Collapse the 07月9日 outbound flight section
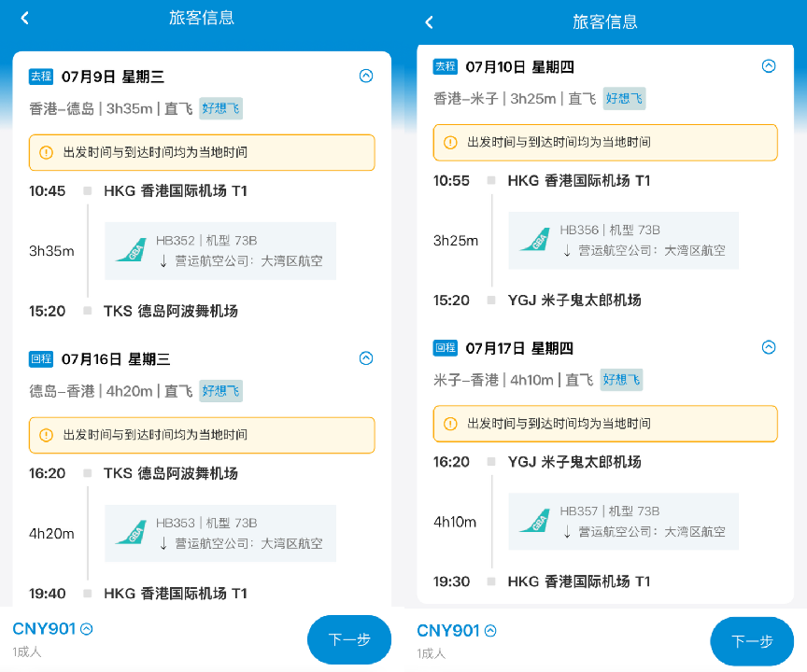 [x=366, y=77]
